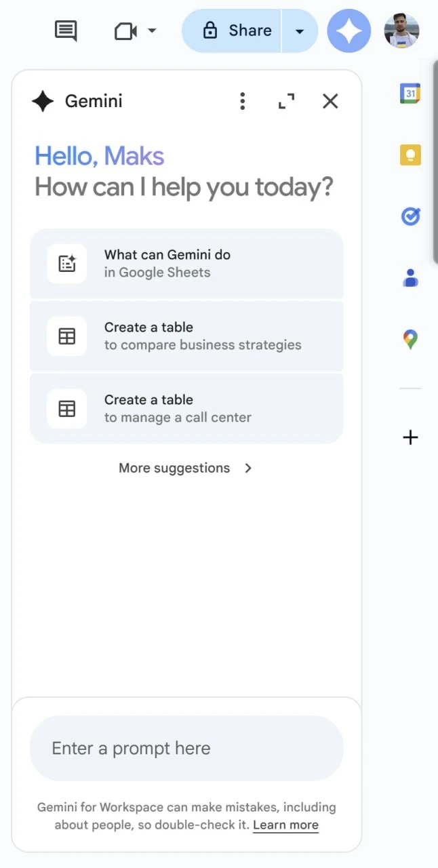Viewport: 438px width, 868px height.
Task: Open the Google account profile picture
Action: pos(401,31)
